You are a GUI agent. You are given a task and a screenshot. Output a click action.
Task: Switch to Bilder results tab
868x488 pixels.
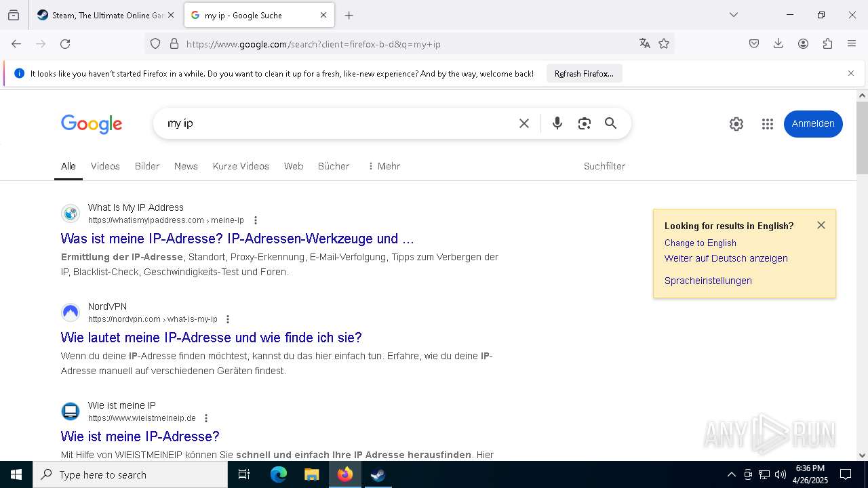147,166
